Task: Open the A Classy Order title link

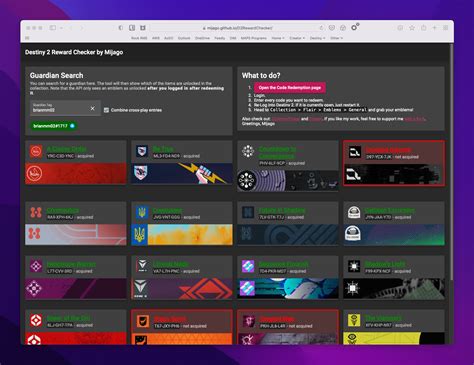Action: click(66, 149)
